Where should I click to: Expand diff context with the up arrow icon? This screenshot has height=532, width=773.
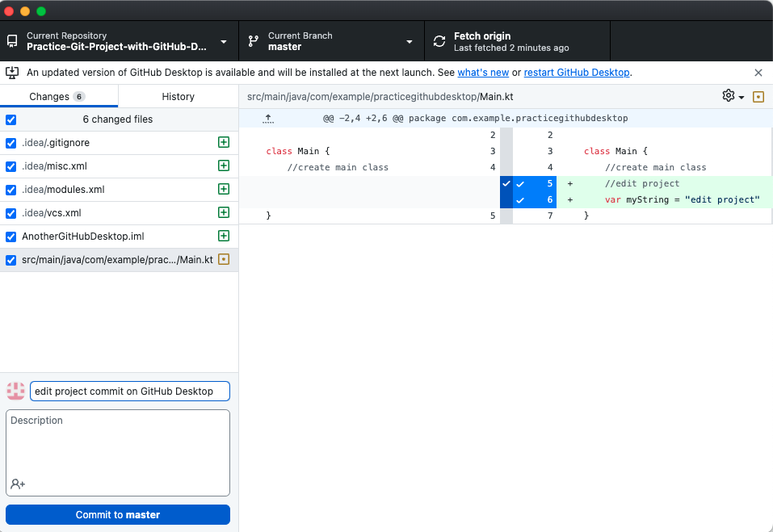point(267,118)
